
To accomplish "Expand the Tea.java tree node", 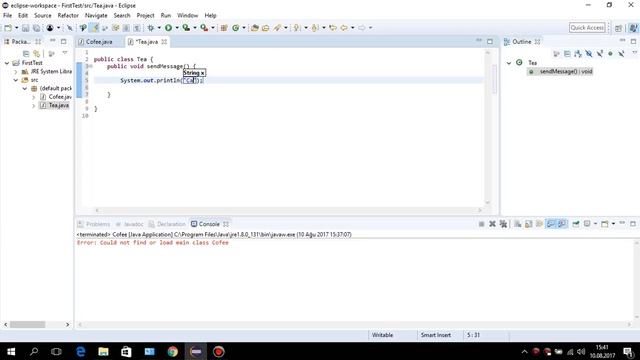I will point(33,105).
